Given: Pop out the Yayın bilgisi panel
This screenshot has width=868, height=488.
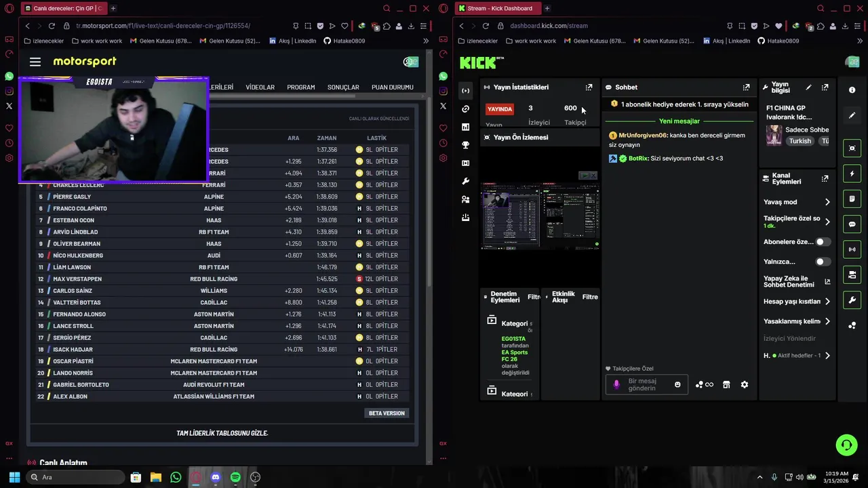Looking at the screenshot, I should coord(825,87).
